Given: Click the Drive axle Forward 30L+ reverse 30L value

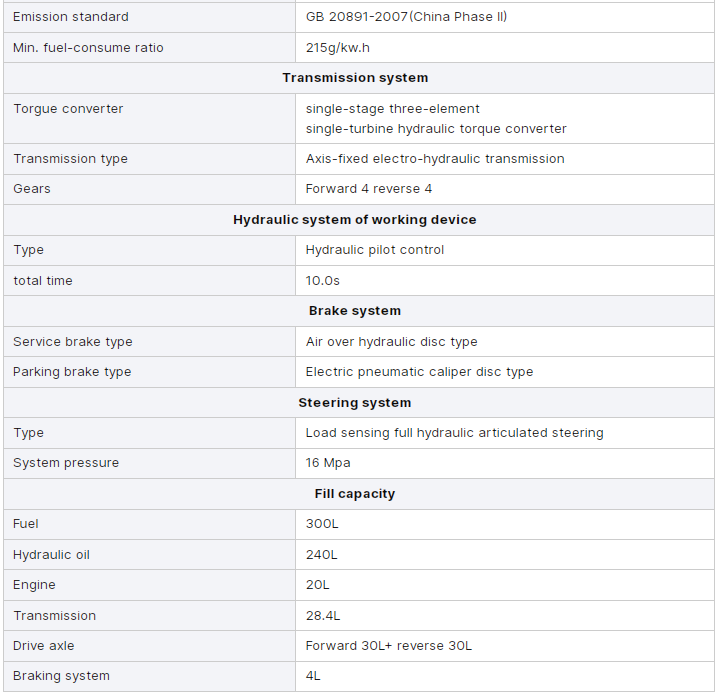Looking at the screenshot, I should [389, 646].
